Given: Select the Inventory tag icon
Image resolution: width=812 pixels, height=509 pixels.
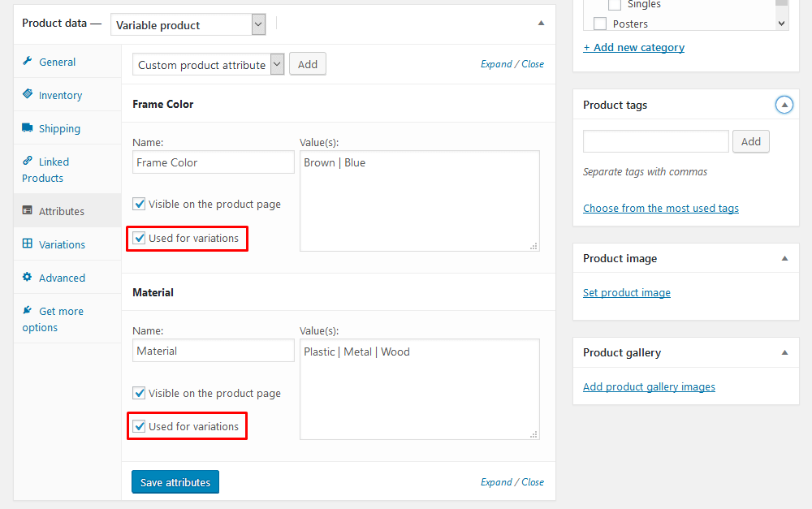Looking at the screenshot, I should 30,95.
